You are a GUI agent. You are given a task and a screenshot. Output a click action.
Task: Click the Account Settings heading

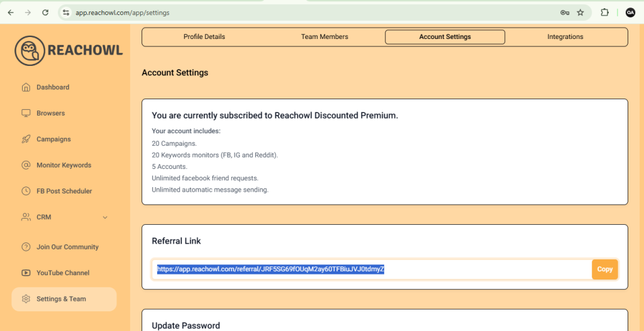point(175,73)
